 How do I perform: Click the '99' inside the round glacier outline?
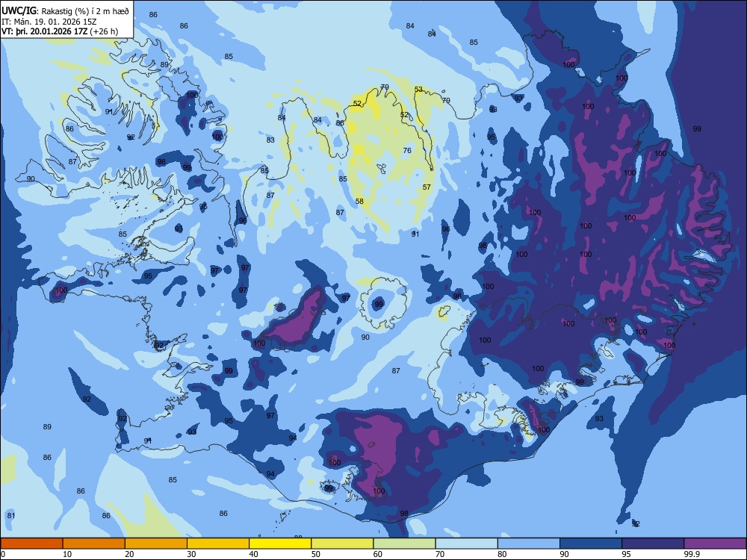pyautogui.click(x=379, y=304)
